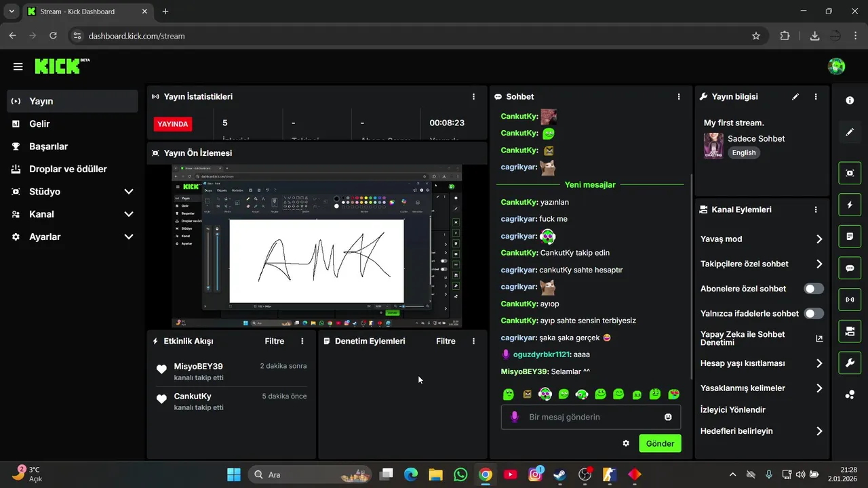Toggle lightning activity feed icon in sidebar
Viewport: 868px width, 488px height.
[850, 205]
